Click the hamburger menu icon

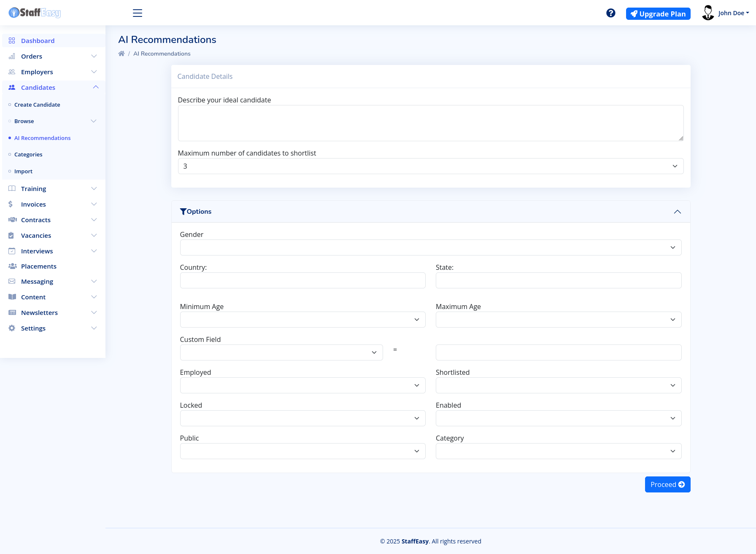tap(138, 13)
